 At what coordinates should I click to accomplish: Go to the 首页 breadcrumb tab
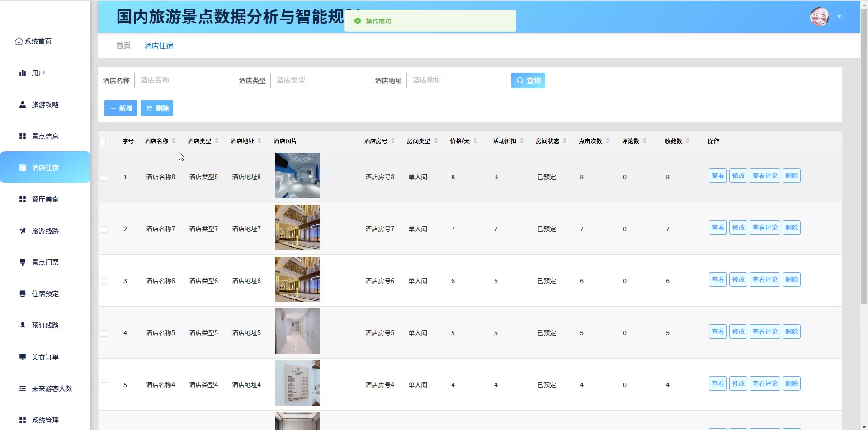point(123,46)
